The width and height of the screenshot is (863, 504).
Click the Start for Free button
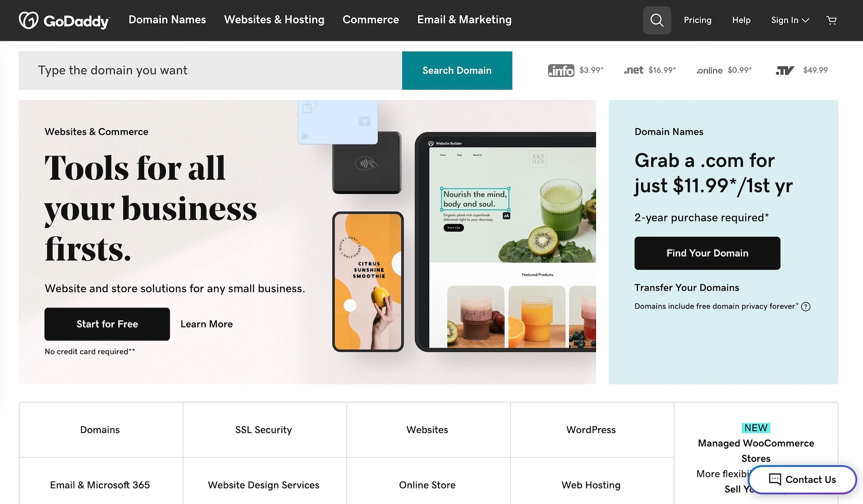click(107, 324)
